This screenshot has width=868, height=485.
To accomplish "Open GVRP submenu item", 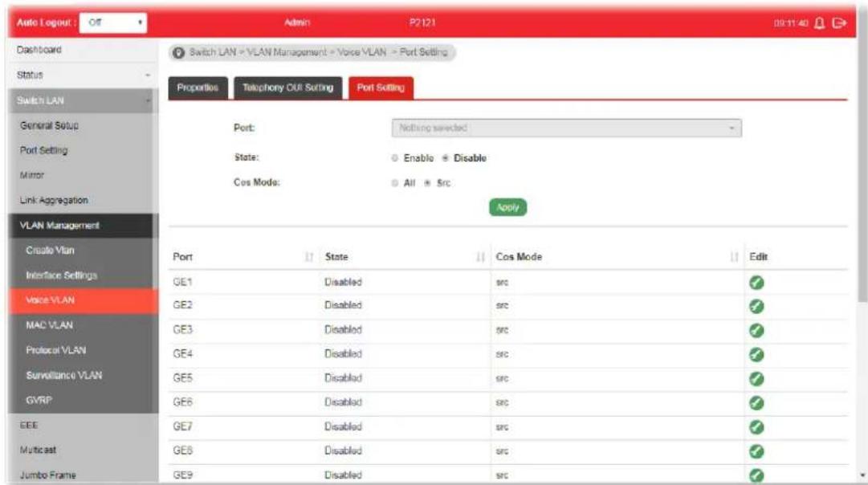I will click(x=81, y=401).
